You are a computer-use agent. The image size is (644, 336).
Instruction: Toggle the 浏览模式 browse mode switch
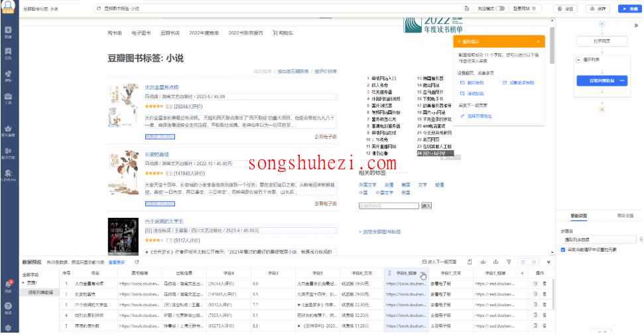point(500,9)
